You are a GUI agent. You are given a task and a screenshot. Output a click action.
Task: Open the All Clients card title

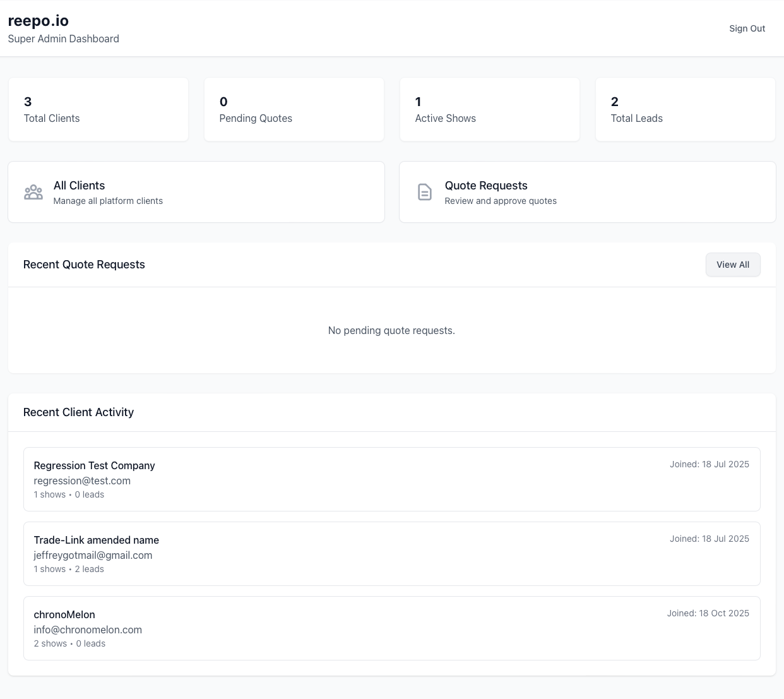(79, 186)
